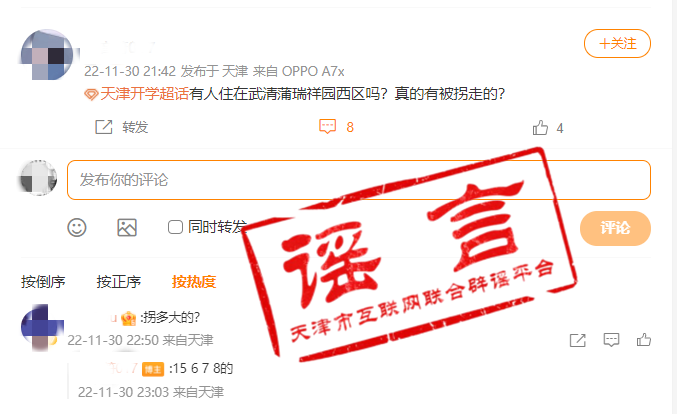Like the post with the thumbs-up icon
Screen dimensions: 677x414
pyautogui.click(x=540, y=128)
